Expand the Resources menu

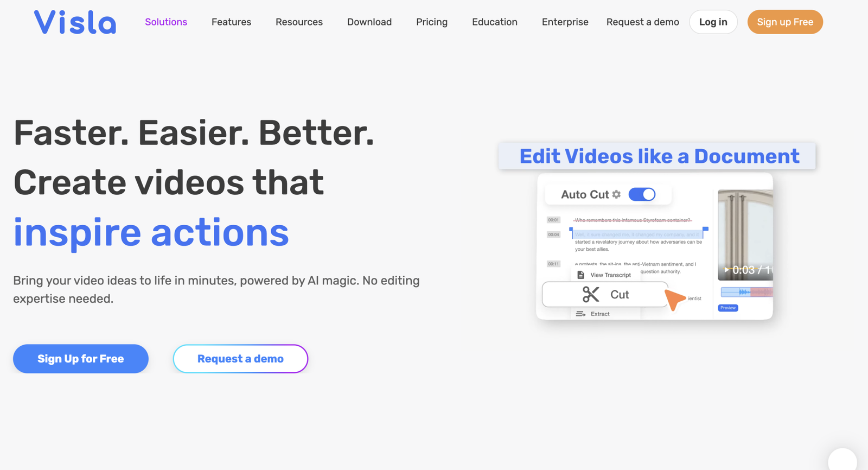tap(299, 22)
